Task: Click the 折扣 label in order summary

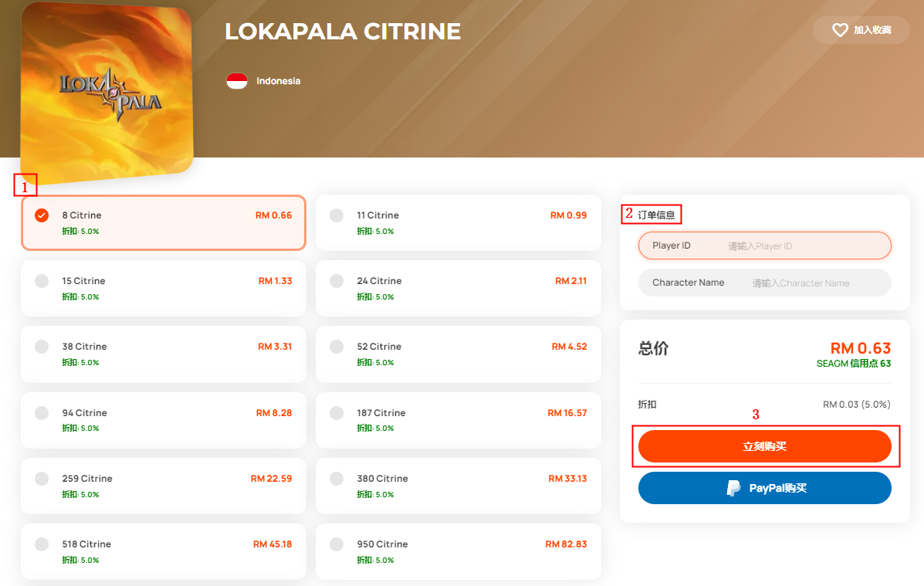Action: click(647, 405)
